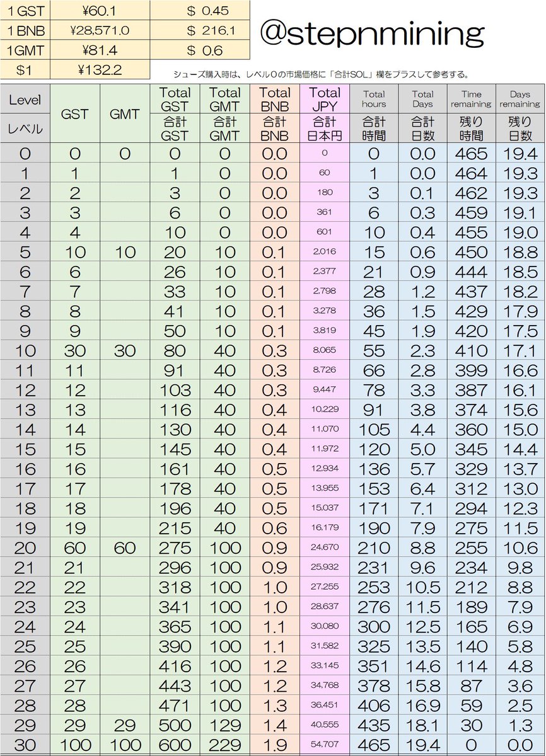Click total days value 16.9 in level 28 row
Image resolution: width=546 pixels, height=756 pixels.
[422, 706]
